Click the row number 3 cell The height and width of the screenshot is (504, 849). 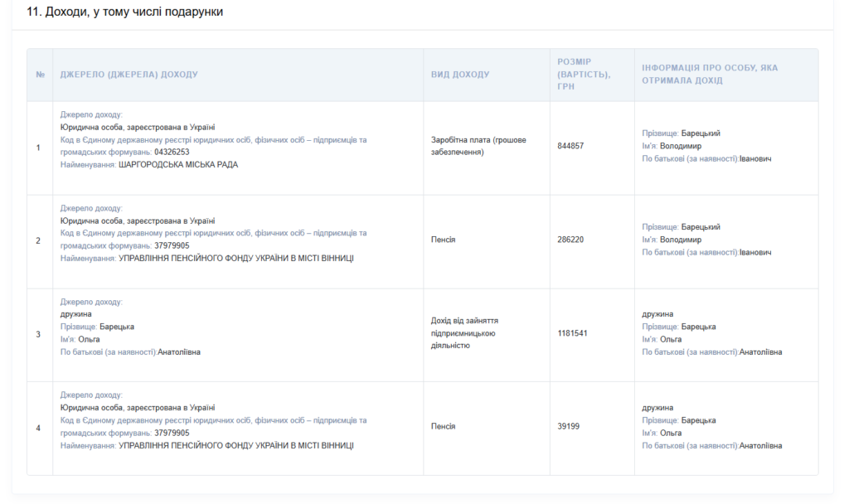[x=38, y=334]
